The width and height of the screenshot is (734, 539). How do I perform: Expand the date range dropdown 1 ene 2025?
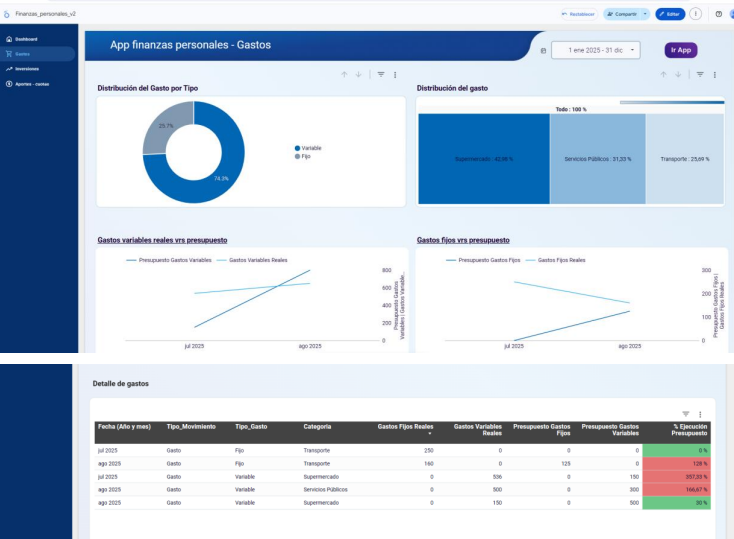tap(595, 50)
